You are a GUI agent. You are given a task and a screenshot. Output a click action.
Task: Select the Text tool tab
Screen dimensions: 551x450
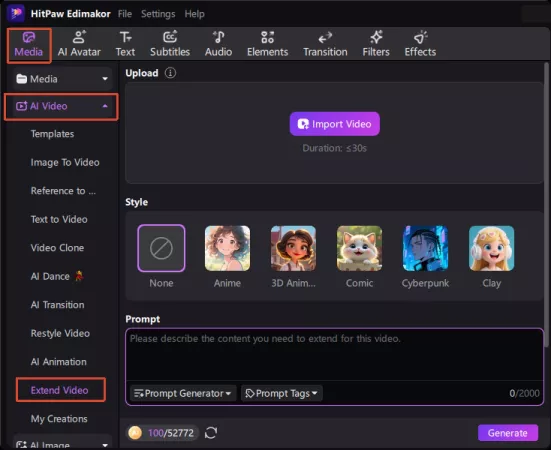(x=125, y=45)
